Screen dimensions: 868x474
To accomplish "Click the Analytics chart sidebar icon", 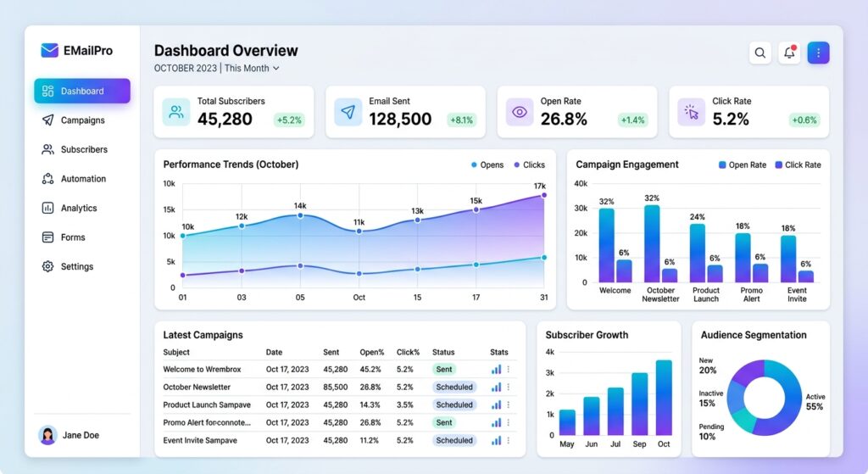I will (x=48, y=209).
